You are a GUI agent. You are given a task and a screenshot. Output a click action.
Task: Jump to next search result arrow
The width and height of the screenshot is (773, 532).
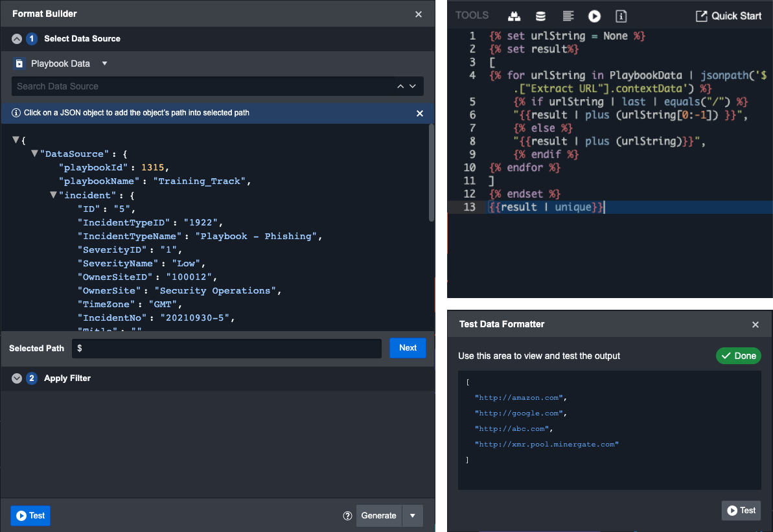pyautogui.click(x=413, y=86)
